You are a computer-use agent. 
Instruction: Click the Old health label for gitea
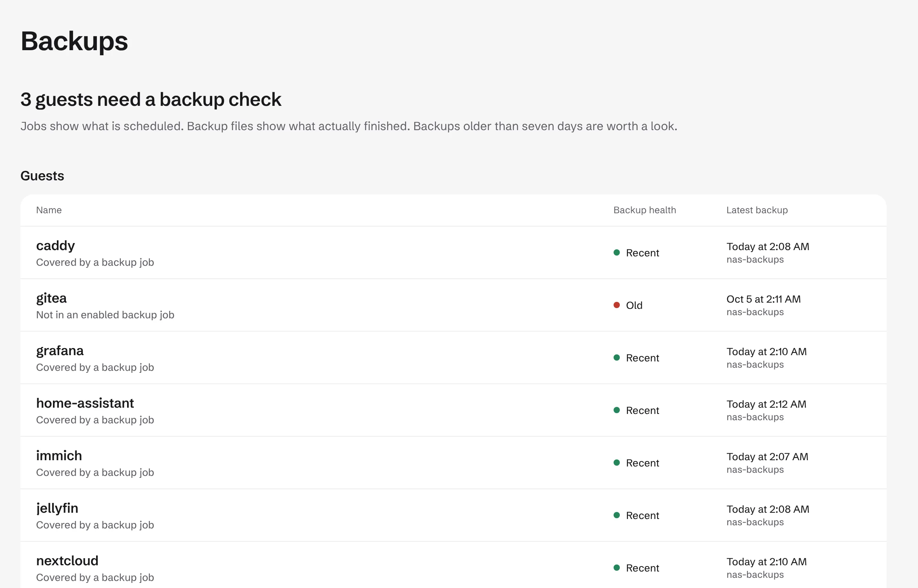click(634, 305)
